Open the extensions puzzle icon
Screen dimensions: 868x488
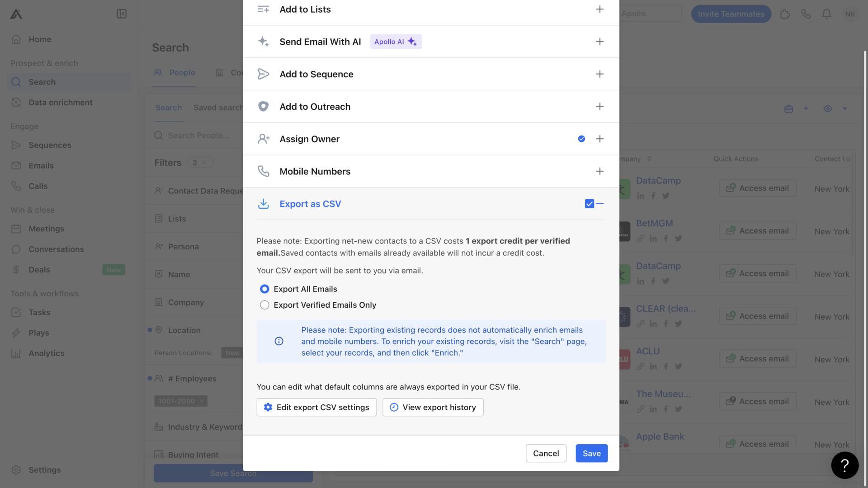click(x=785, y=14)
